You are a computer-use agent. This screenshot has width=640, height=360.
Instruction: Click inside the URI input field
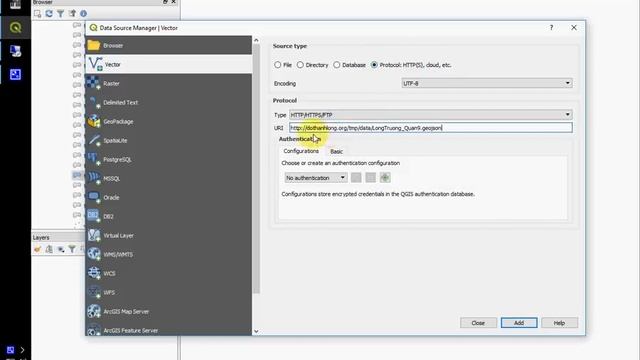431,128
